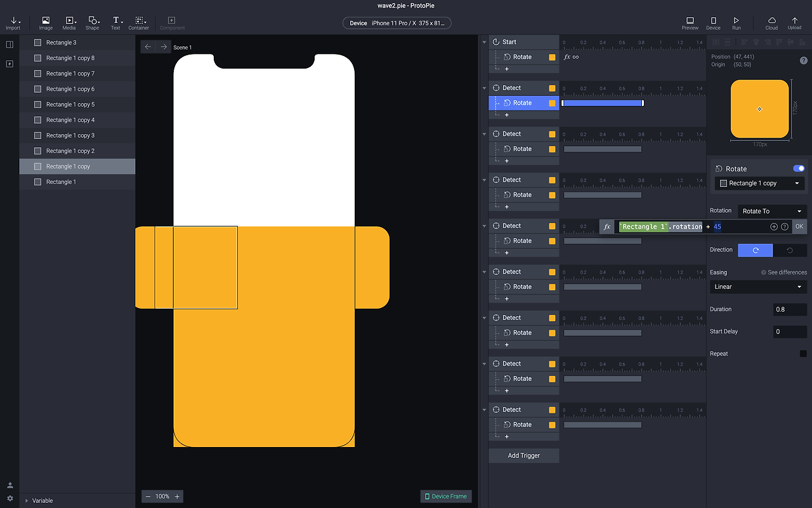Select the Image tool
This screenshot has width=812, height=508.
[46, 22]
